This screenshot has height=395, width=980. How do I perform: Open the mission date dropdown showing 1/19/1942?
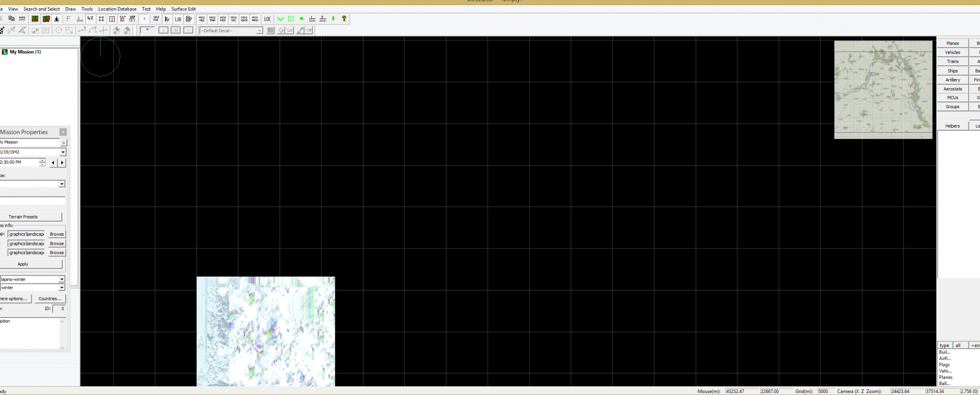63,152
